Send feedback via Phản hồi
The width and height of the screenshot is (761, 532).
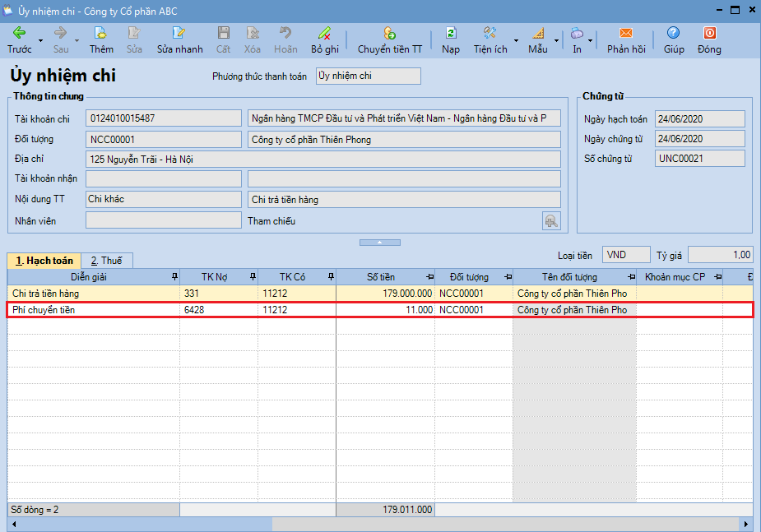pos(626,39)
